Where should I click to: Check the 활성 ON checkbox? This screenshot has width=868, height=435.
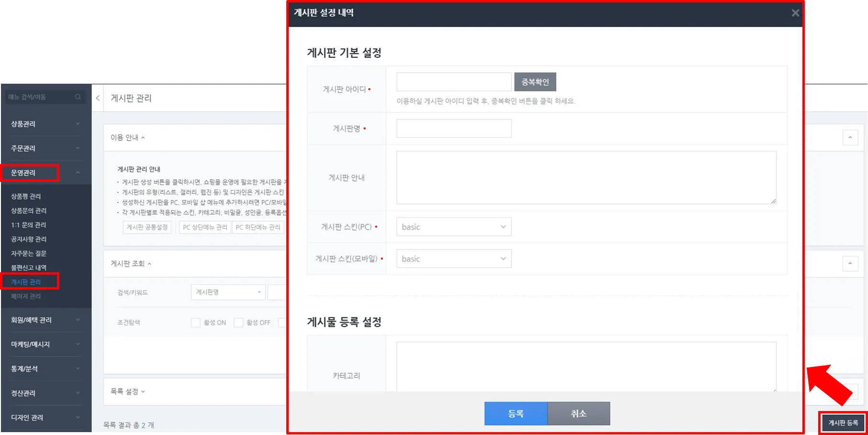coord(195,323)
